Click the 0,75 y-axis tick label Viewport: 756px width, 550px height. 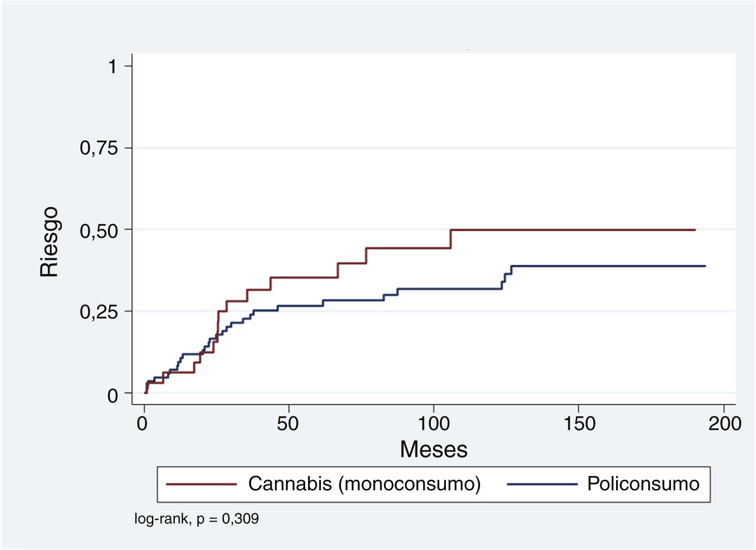pos(99,148)
